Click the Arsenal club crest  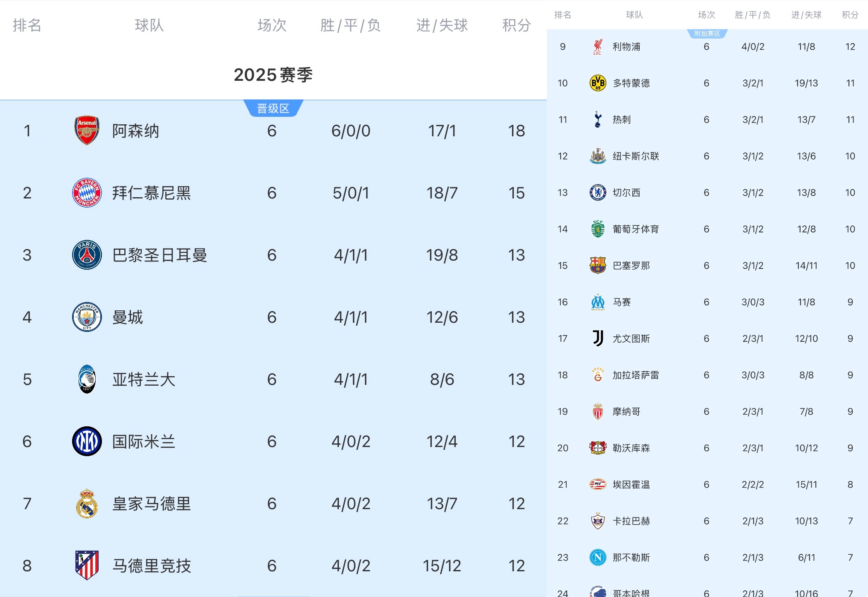coord(87,131)
